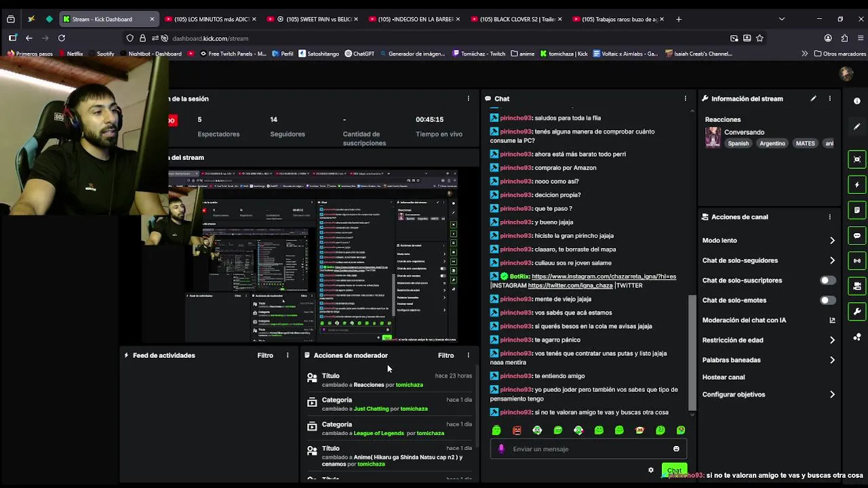The width and height of the screenshot is (868, 488).
Task: Open the ChatGPT bookmark
Action: 359,54
